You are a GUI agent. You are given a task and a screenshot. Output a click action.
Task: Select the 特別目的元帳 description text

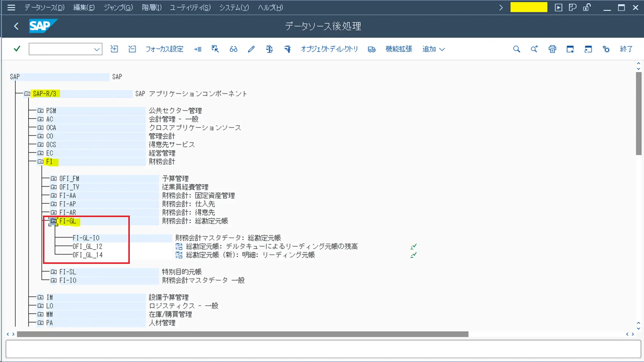coord(182,272)
